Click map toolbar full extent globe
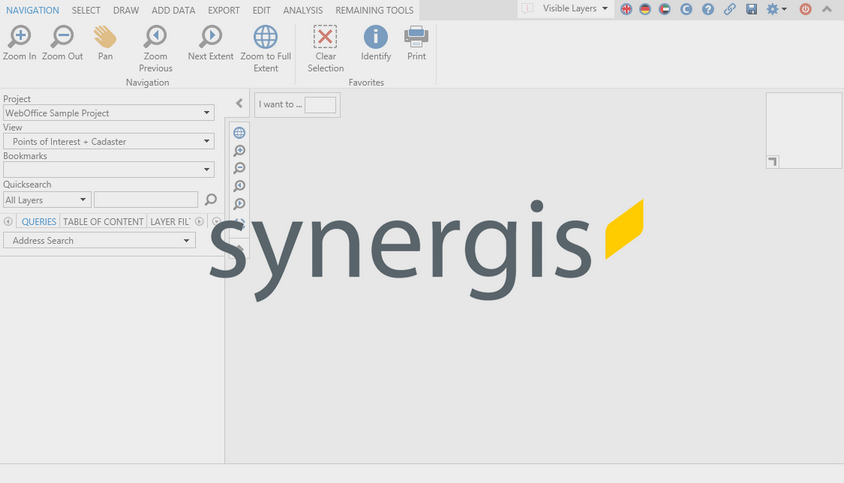844x483 pixels. click(x=240, y=132)
